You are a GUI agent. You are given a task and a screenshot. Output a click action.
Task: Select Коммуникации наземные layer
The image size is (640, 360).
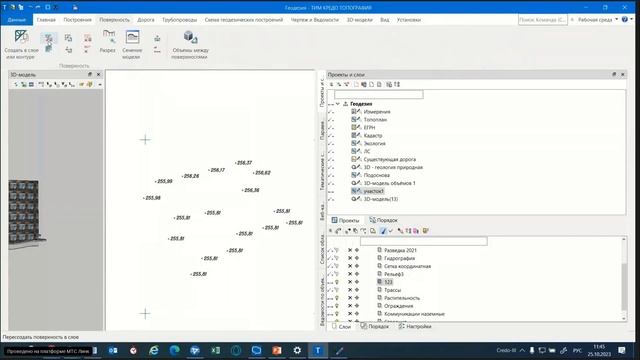point(414,314)
